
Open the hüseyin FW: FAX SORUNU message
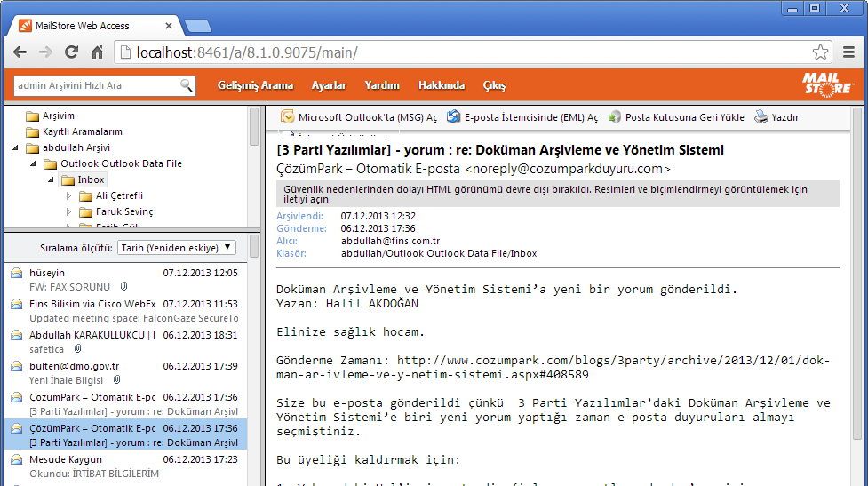[x=125, y=280]
